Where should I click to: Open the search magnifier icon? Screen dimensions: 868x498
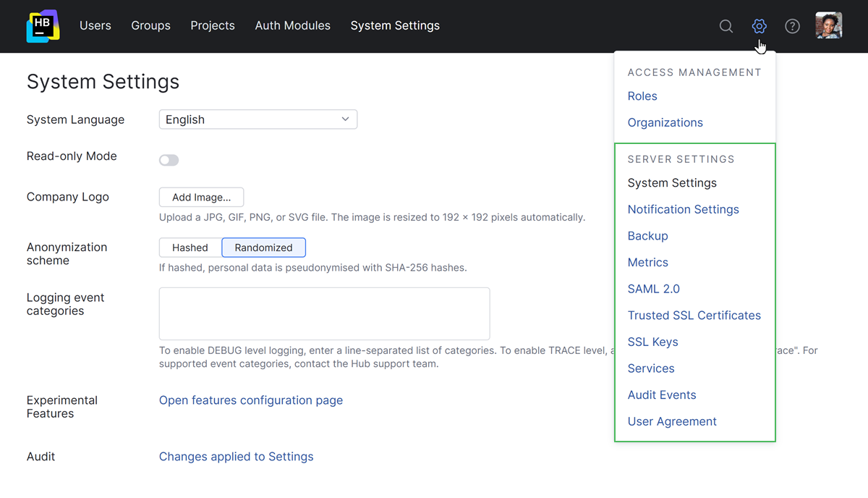[x=726, y=26]
